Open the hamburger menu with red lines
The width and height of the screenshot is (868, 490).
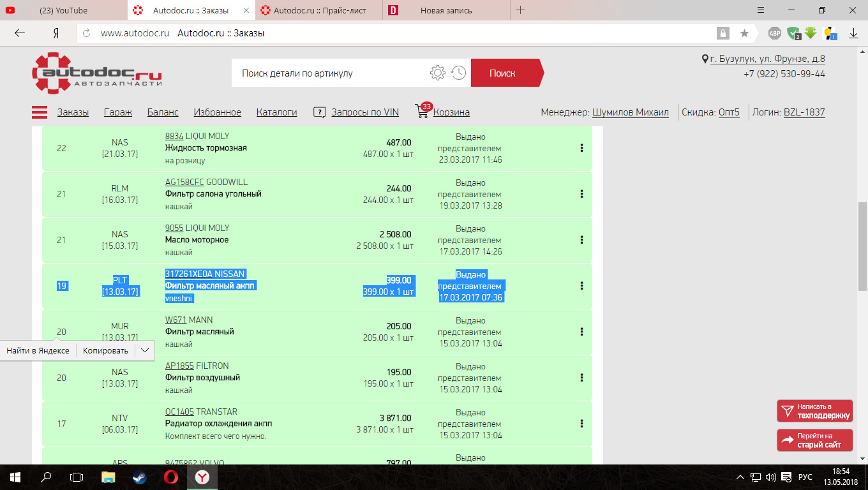[40, 112]
